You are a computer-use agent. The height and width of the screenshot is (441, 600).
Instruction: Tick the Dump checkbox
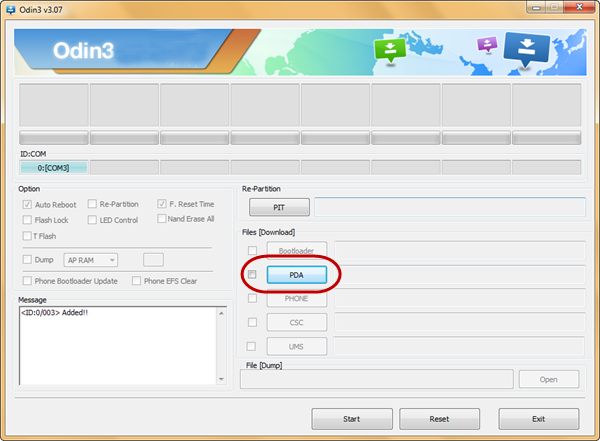pyautogui.click(x=27, y=260)
